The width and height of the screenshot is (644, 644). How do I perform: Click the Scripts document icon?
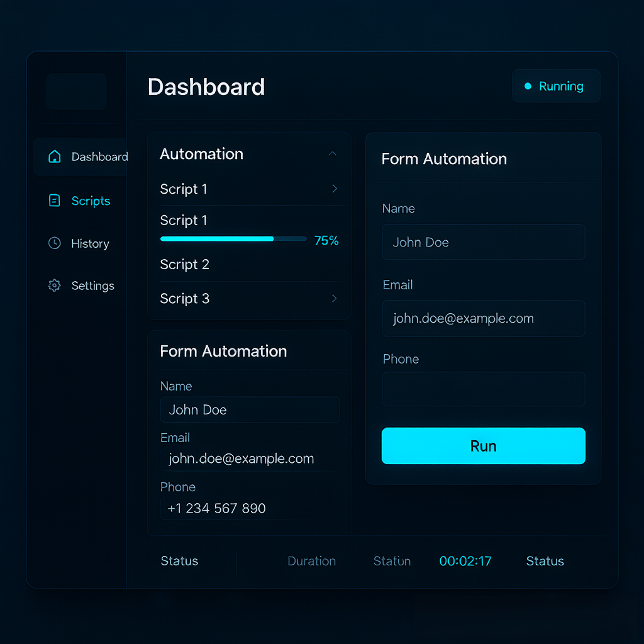tap(55, 201)
